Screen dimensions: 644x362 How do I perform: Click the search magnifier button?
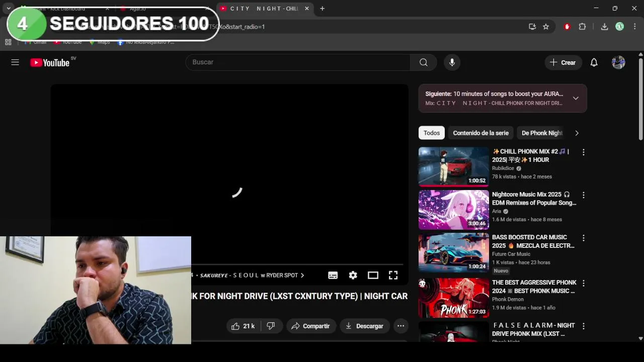tap(424, 62)
